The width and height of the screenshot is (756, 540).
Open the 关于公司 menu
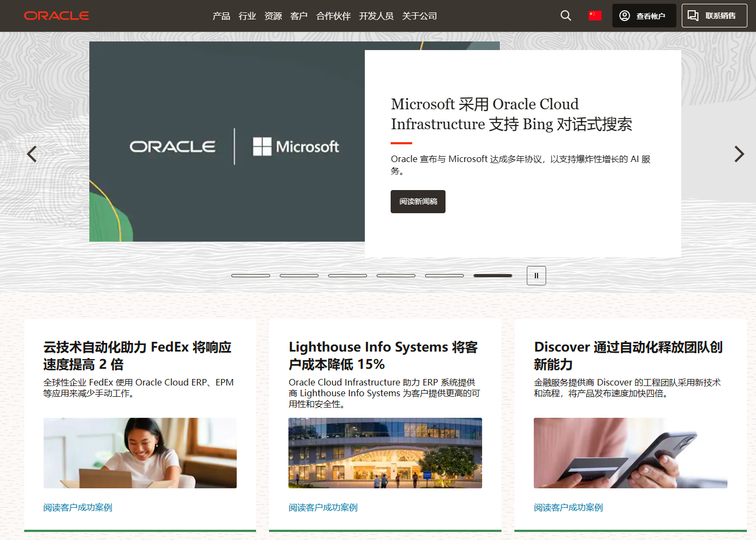(x=419, y=16)
